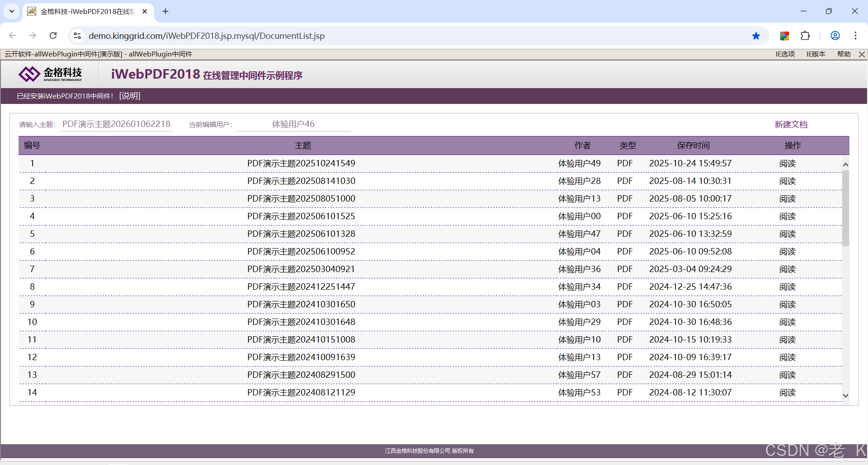Click 阅读 for PDF演示主题202410091639

point(788,357)
